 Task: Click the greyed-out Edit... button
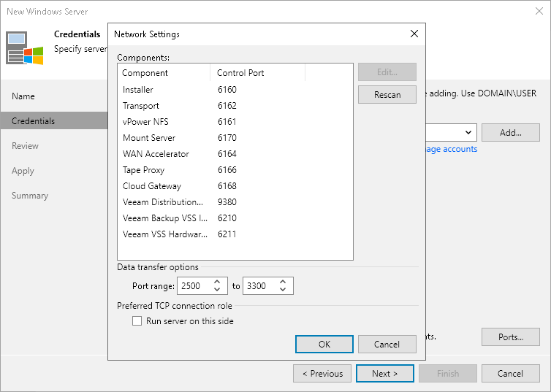coord(387,72)
